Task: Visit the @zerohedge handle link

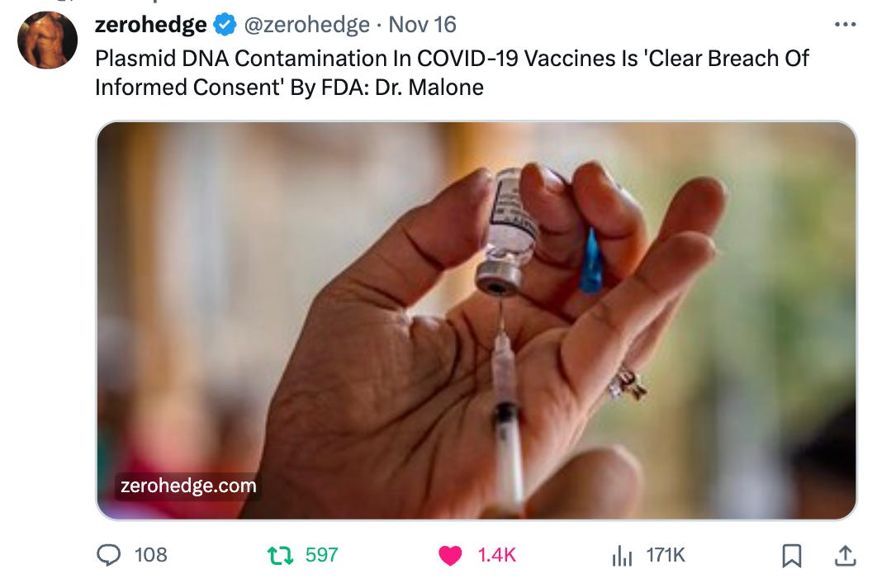Action: coord(307,25)
